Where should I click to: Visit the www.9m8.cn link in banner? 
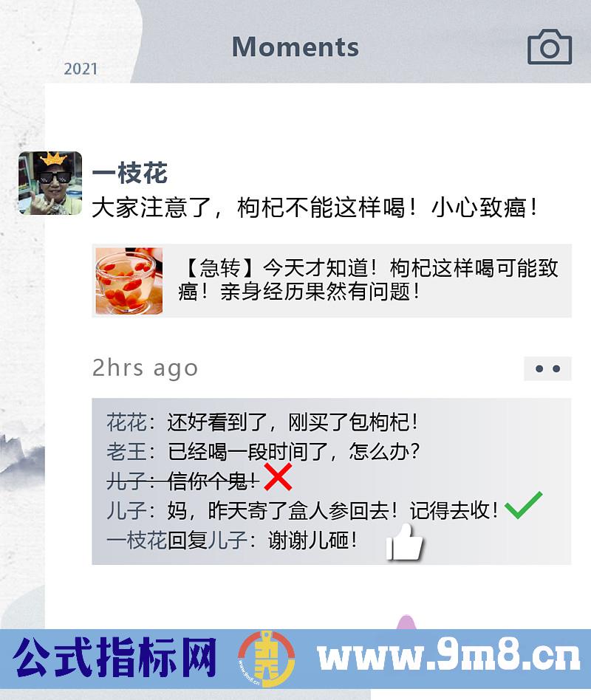click(448, 655)
